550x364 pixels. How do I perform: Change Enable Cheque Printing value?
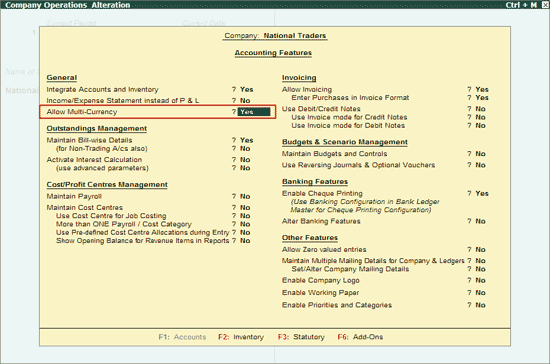(x=482, y=194)
